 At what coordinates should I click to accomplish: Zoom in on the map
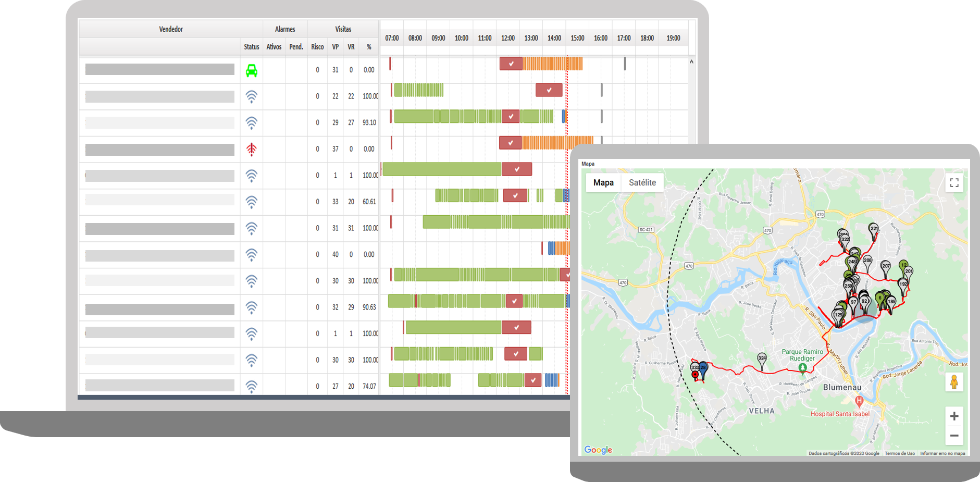954,416
